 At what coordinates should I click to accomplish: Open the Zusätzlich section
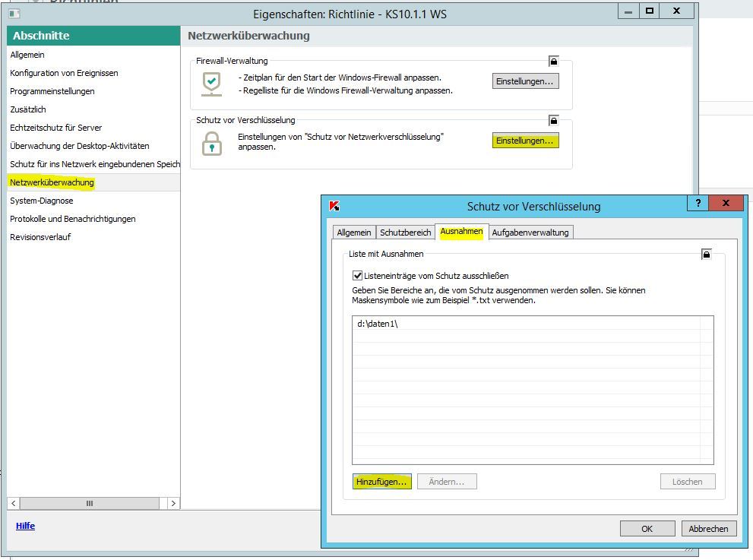tap(93, 109)
